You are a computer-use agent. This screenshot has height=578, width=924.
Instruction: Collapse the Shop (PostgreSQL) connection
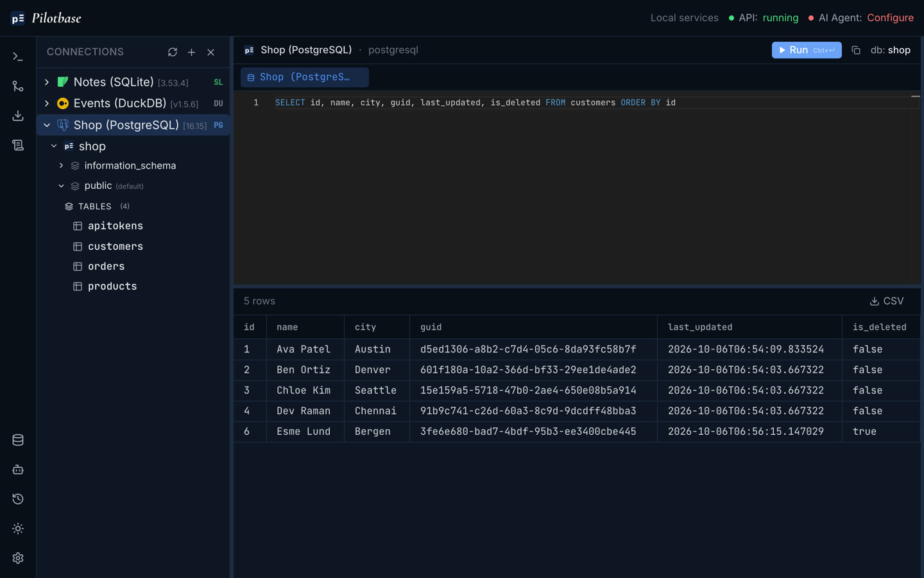47,125
